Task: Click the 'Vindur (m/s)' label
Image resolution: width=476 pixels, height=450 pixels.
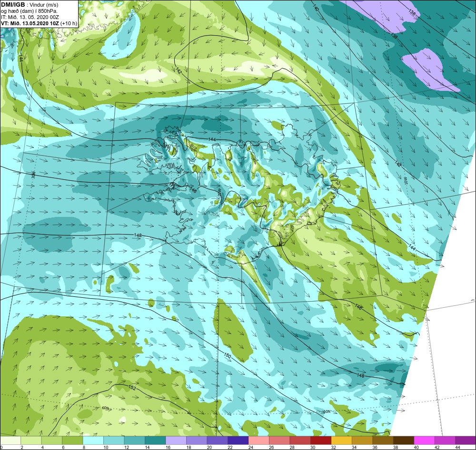Action: pyautogui.click(x=44, y=5)
